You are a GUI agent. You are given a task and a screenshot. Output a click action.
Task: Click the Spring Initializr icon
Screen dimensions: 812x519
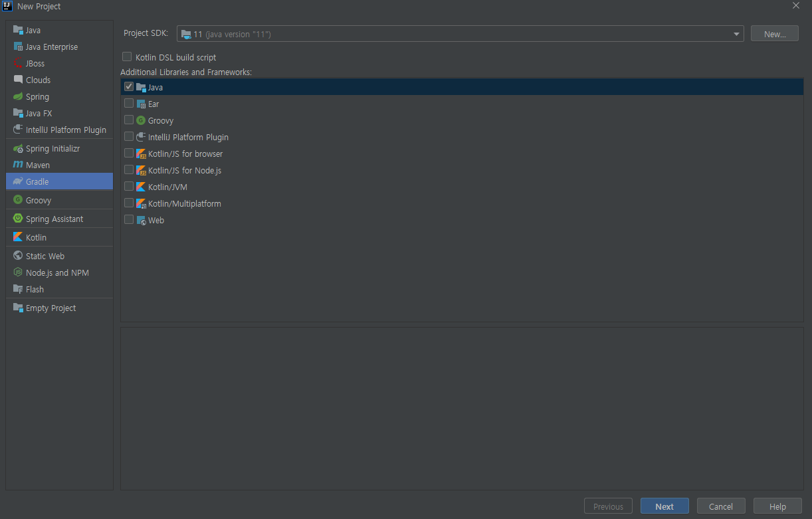click(18, 148)
